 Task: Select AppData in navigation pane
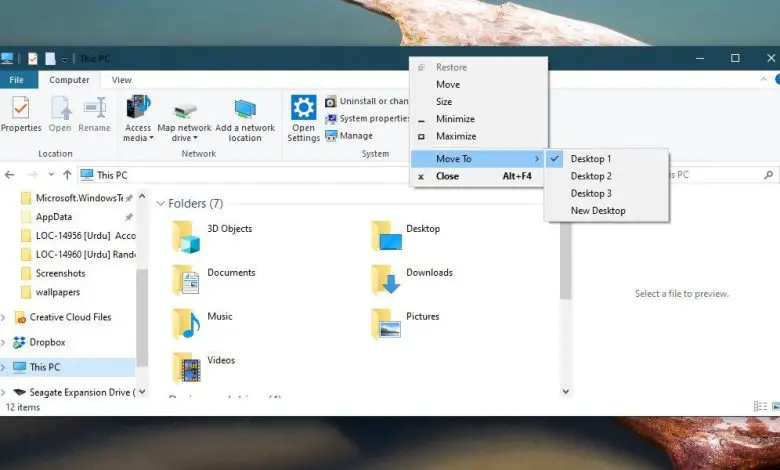pyautogui.click(x=53, y=217)
